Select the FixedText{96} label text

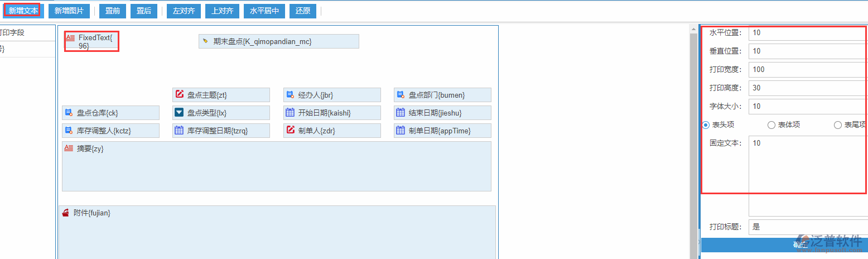tap(95, 42)
